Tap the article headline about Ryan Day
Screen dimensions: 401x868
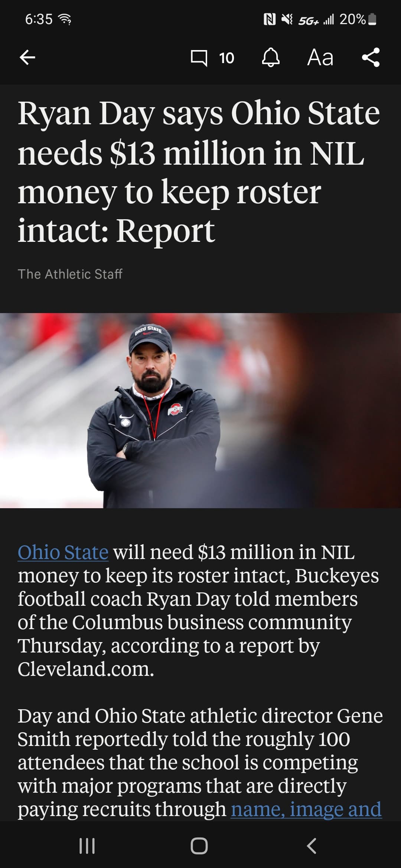point(199,172)
